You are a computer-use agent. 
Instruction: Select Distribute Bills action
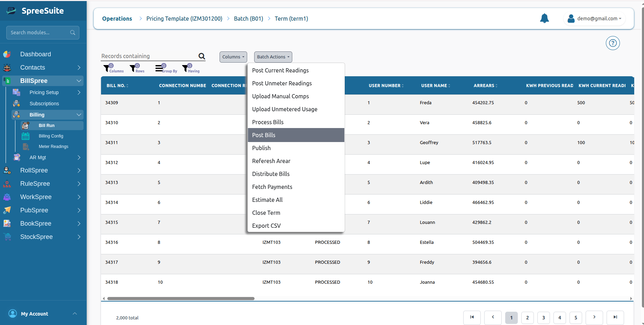click(296, 174)
